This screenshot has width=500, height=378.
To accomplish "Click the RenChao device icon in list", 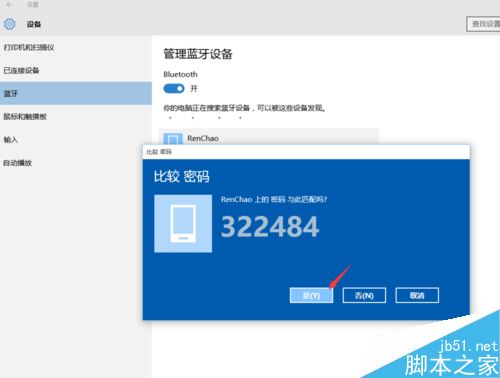I will (x=173, y=139).
